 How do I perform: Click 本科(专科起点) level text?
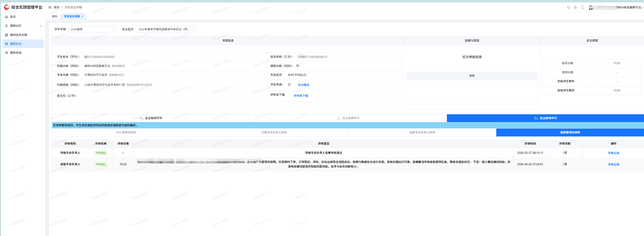[297, 75]
